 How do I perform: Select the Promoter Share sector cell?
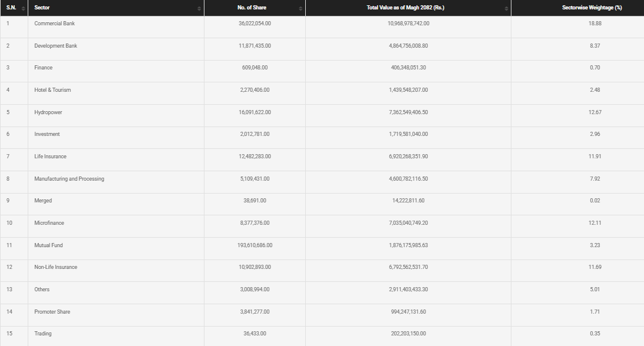point(52,311)
